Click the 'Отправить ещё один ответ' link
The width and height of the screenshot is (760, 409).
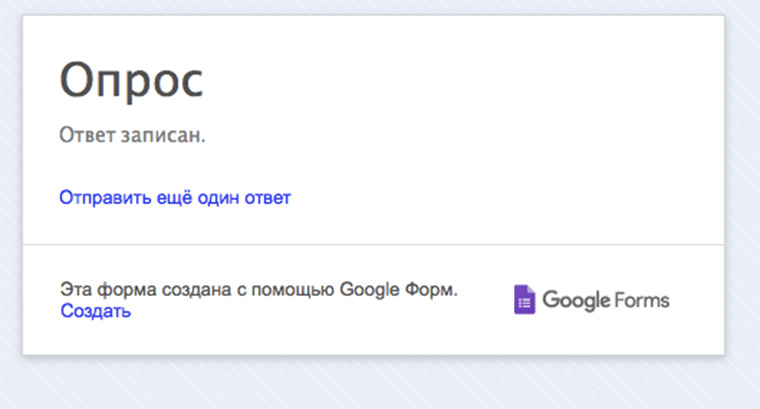coord(175,198)
